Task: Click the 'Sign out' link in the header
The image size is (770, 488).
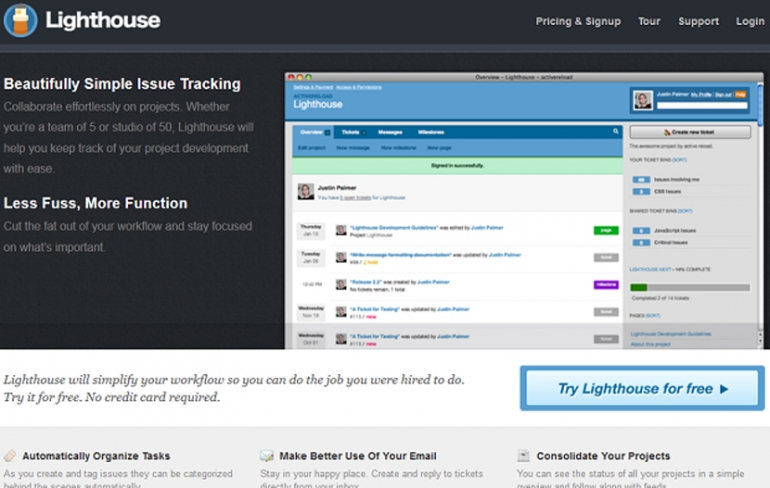Action: 723,94
